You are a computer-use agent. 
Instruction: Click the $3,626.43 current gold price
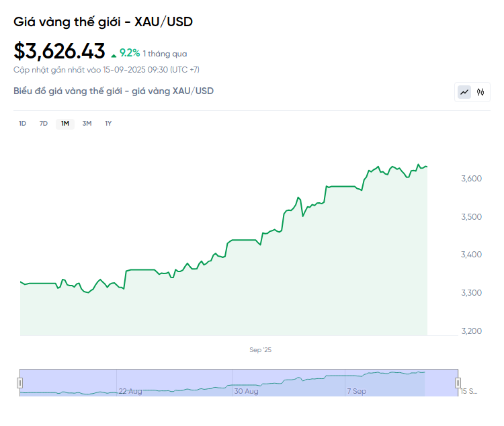(59, 51)
